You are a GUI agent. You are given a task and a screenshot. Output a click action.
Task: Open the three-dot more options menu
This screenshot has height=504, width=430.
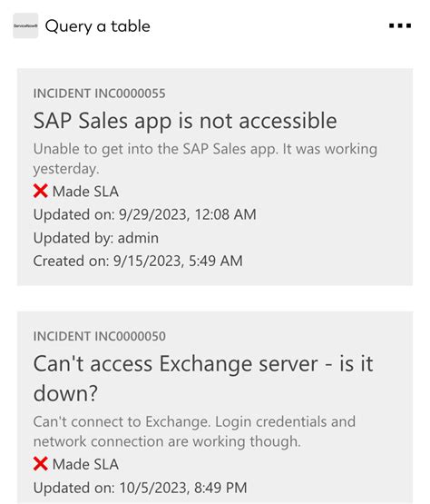[x=400, y=25]
